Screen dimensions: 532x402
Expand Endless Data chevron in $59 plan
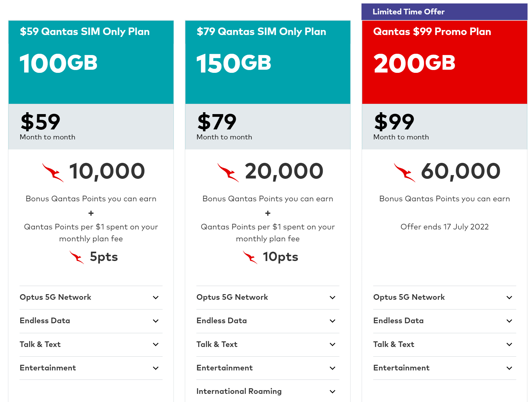point(156,321)
